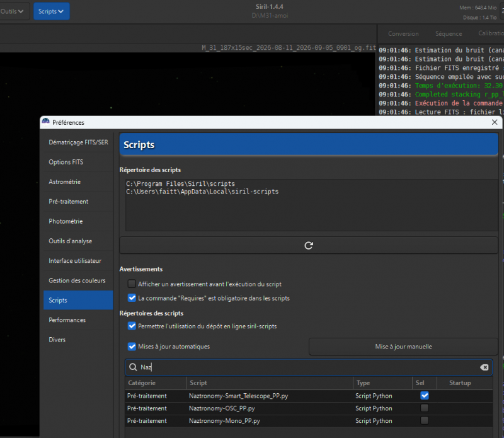Click in the script search field

[309, 367]
